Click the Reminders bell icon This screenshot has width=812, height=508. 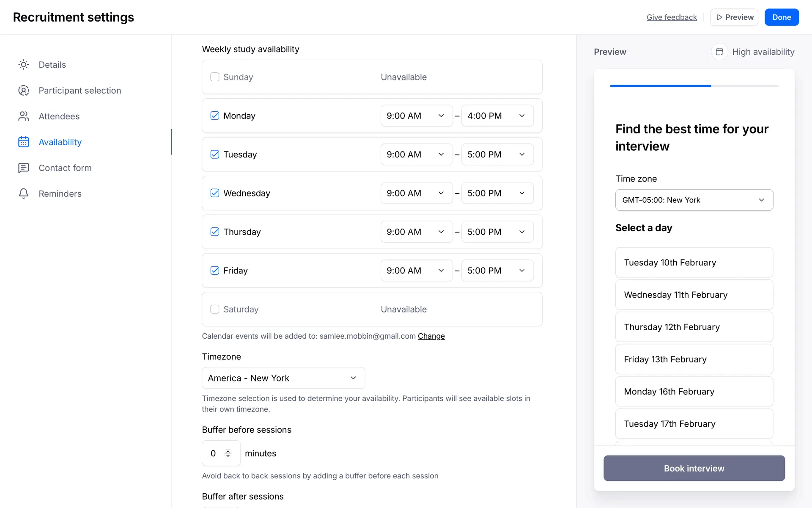(24, 194)
